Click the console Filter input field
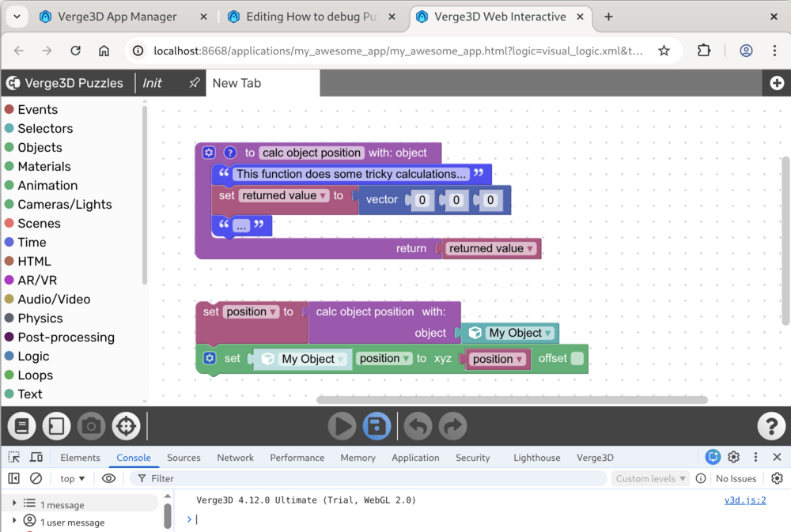The height and width of the screenshot is (532, 791). pos(372,478)
